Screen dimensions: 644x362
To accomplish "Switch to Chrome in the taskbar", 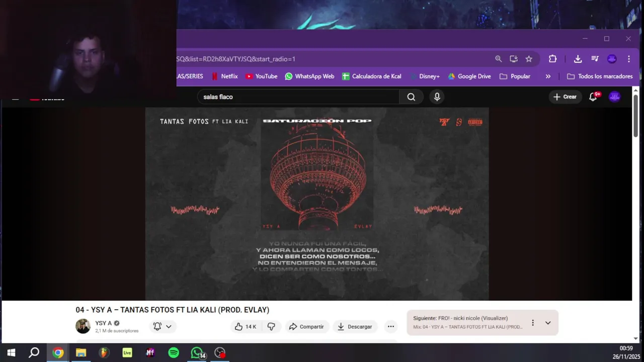I will click(x=58, y=353).
